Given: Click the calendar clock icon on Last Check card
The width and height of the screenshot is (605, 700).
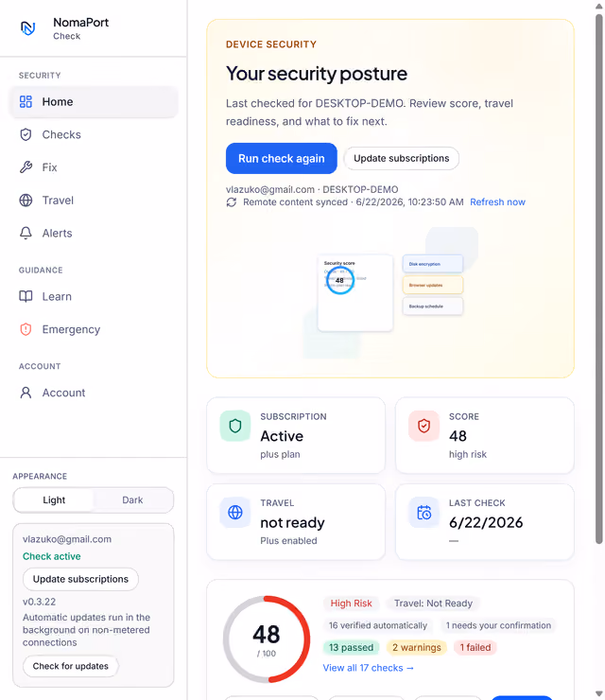Looking at the screenshot, I should pyautogui.click(x=423, y=512).
